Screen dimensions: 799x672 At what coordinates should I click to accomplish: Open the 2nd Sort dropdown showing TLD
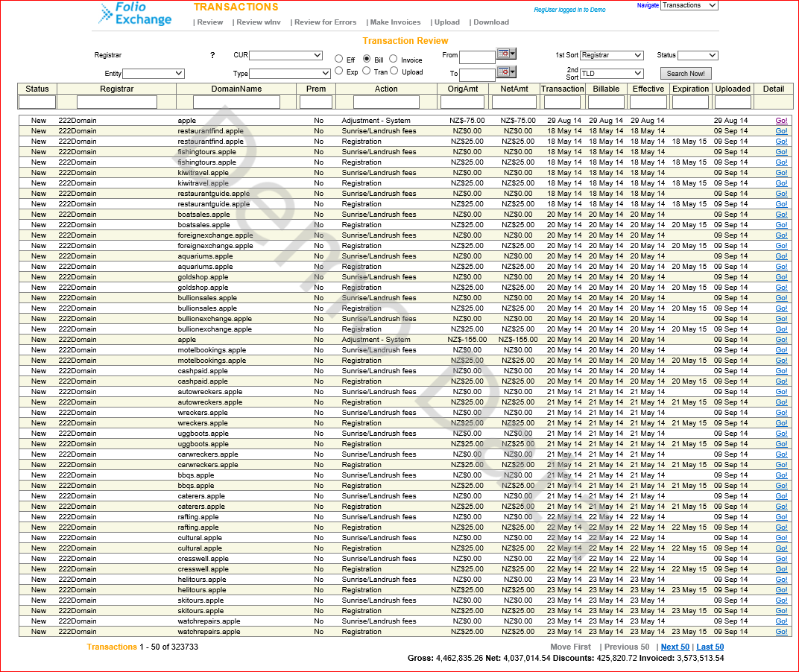click(x=612, y=73)
